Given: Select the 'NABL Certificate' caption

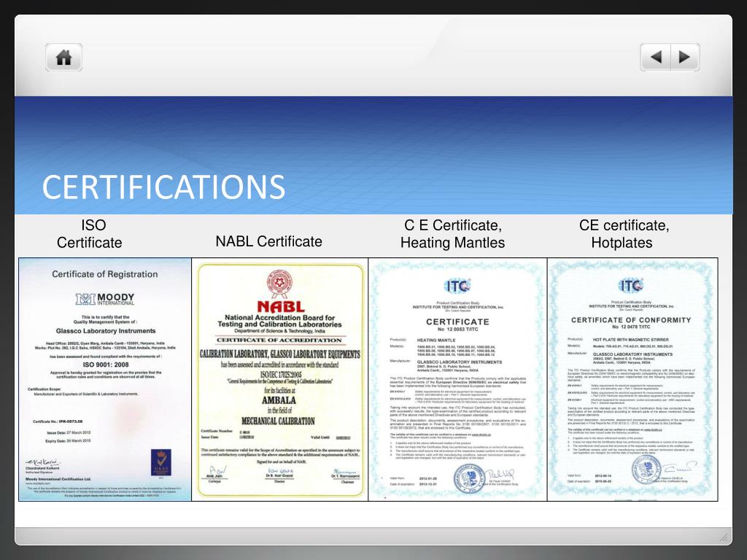Looking at the screenshot, I should click(x=268, y=241).
